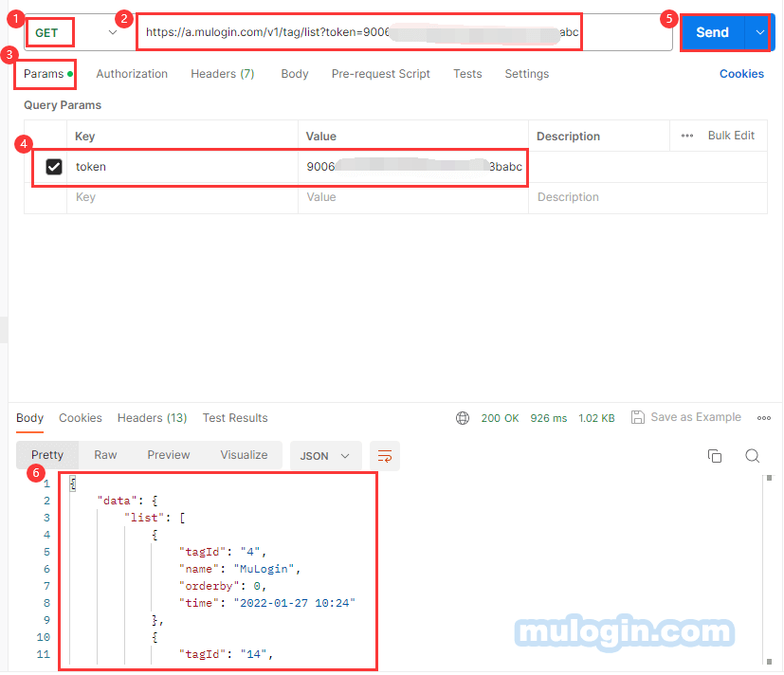Image resolution: width=784 pixels, height=675 pixels.
Task: Click the "tagId": "4" line
Action: click(x=223, y=552)
